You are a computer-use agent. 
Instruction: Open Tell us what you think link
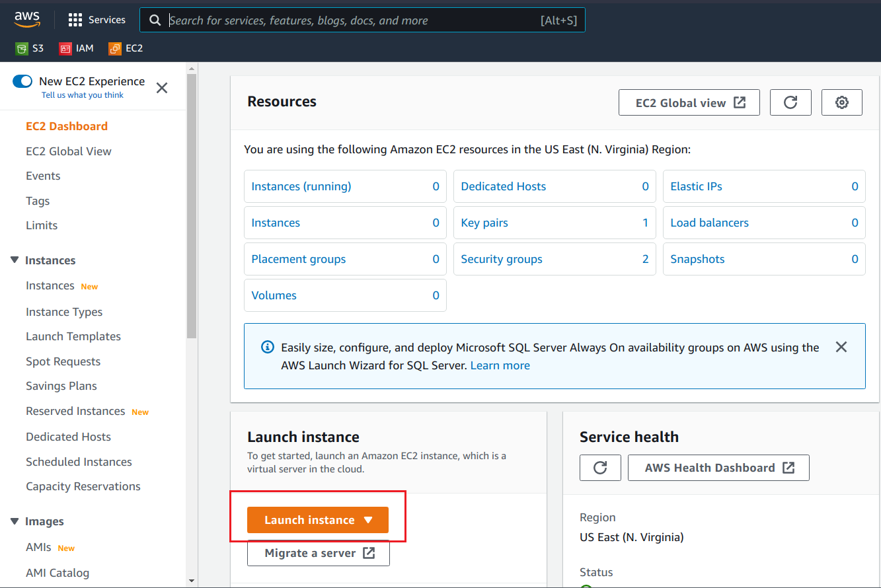point(83,95)
